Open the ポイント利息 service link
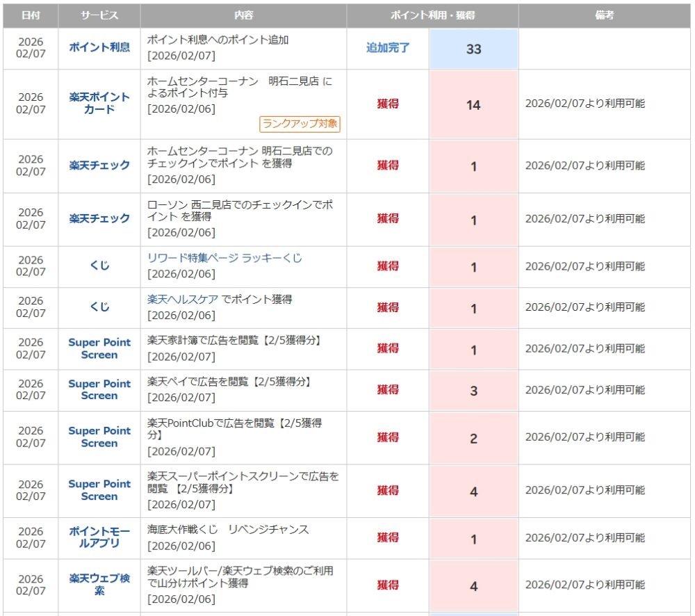This screenshot has width=695, height=616. tap(99, 48)
